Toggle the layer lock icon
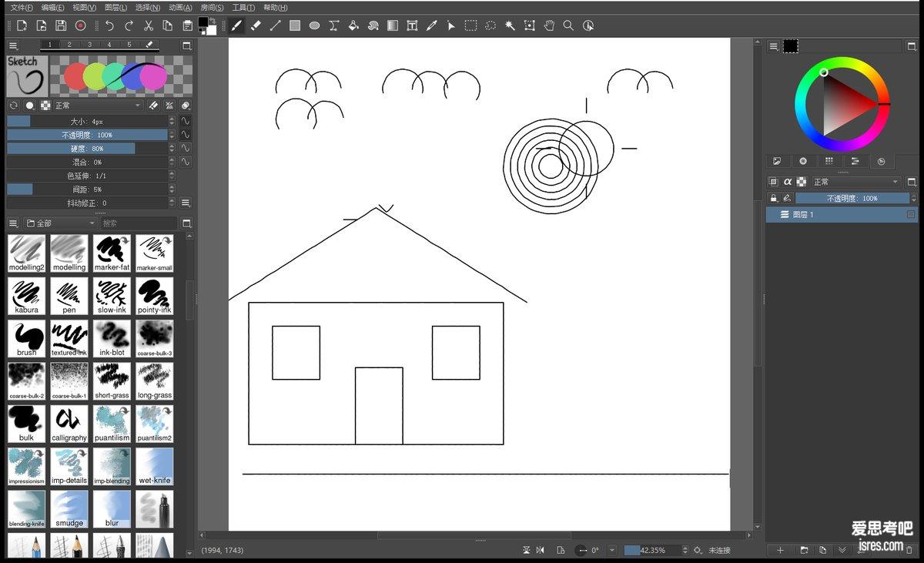 (x=774, y=198)
